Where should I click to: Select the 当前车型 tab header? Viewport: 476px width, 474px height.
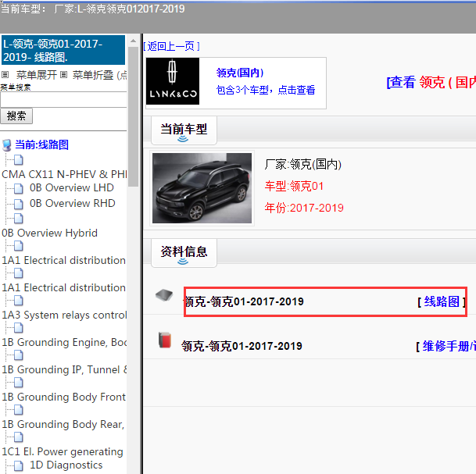click(x=184, y=130)
